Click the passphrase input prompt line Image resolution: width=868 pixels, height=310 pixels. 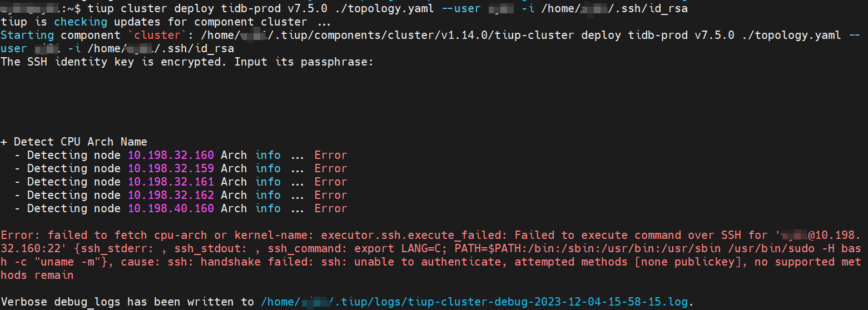[187, 62]
